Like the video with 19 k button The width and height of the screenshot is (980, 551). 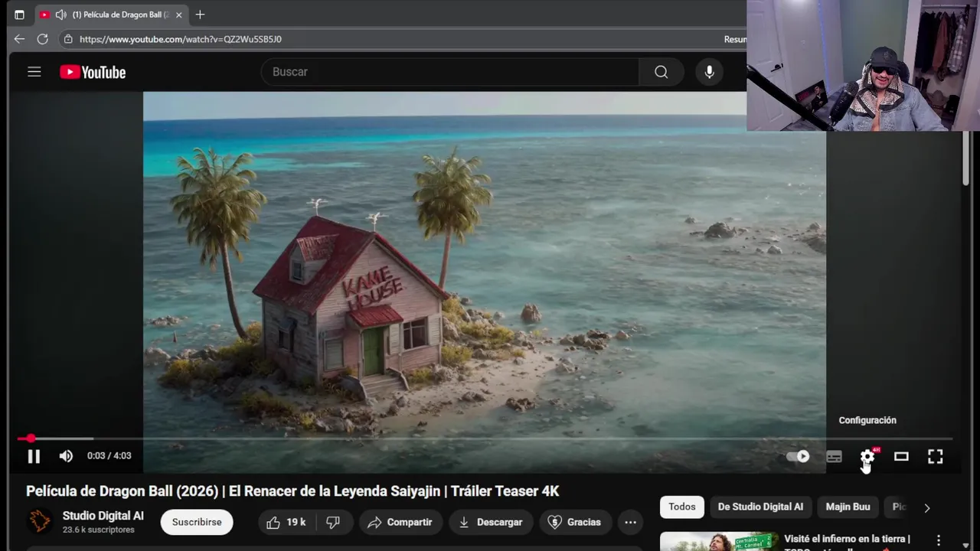[286, 523]
